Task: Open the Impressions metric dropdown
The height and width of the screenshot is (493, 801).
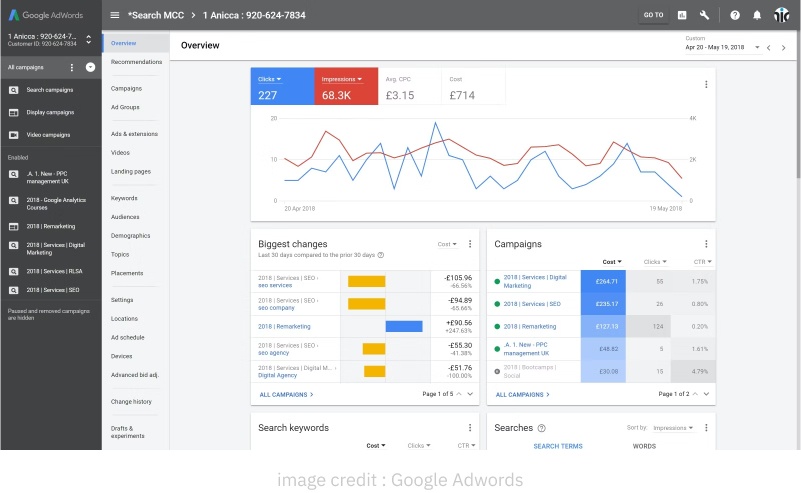Action: 342,79
